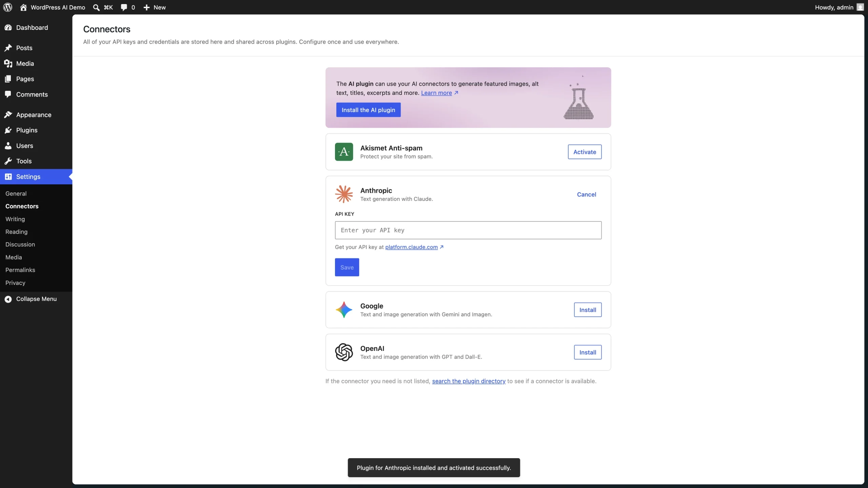Go to Permalinks settings
This screenshot has height=488, width=868.
(20, 270)
